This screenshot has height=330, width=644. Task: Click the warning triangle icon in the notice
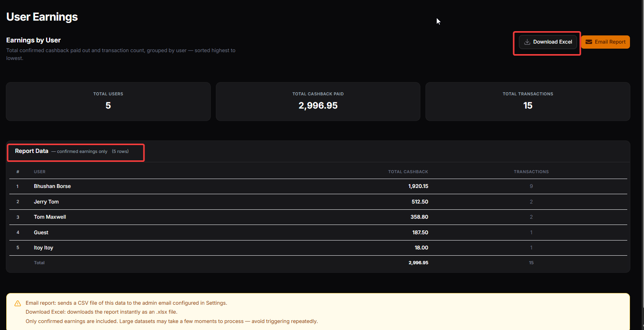coord(18,304)
